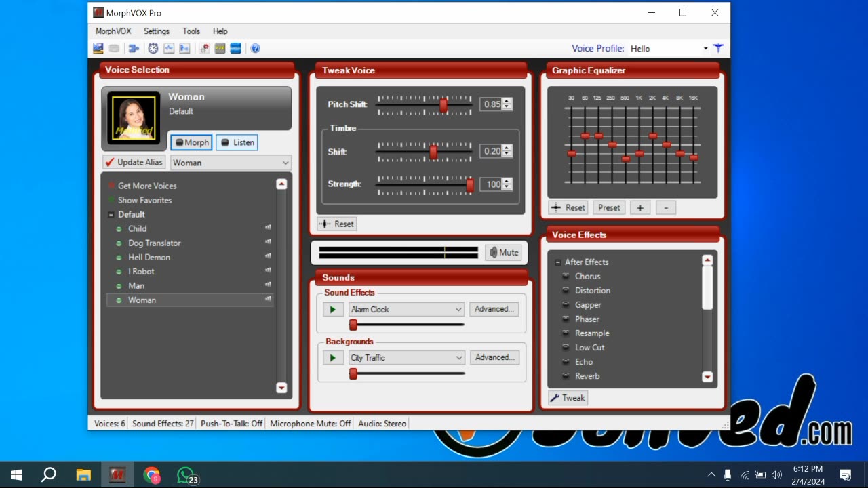
Task: Increase the Pitch Shift value with up arrow
Action: click(507, 102)
